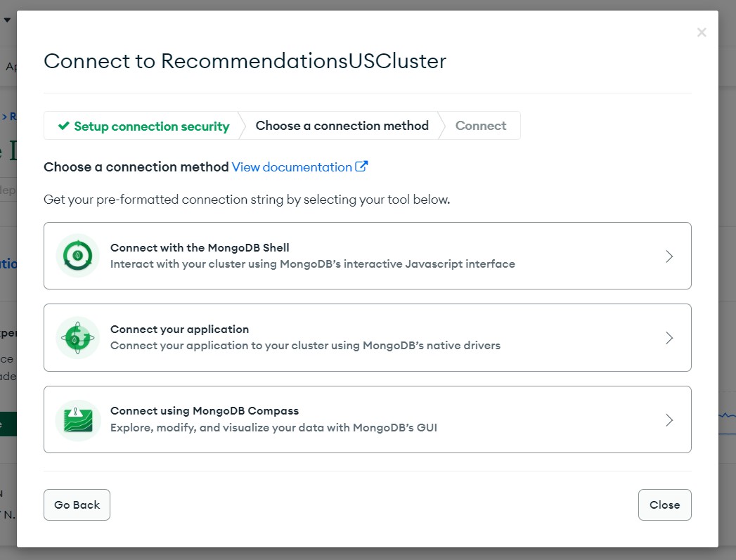Choose Connect your application title text

[179, 330]
